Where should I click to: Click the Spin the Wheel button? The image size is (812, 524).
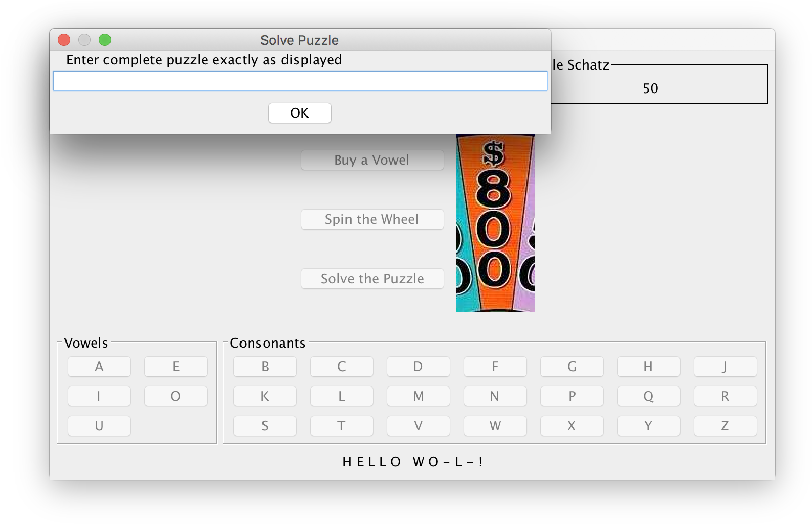372,219
